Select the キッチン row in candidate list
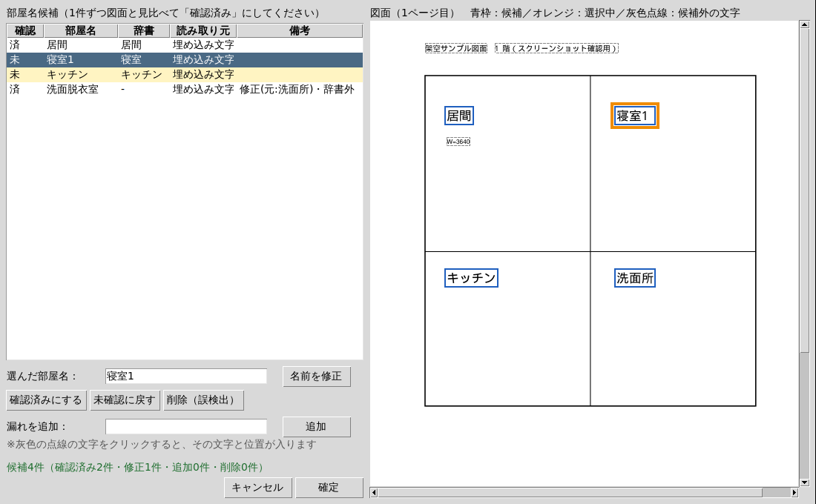Viewport: 816px width, 504px height. coord(185,74)
